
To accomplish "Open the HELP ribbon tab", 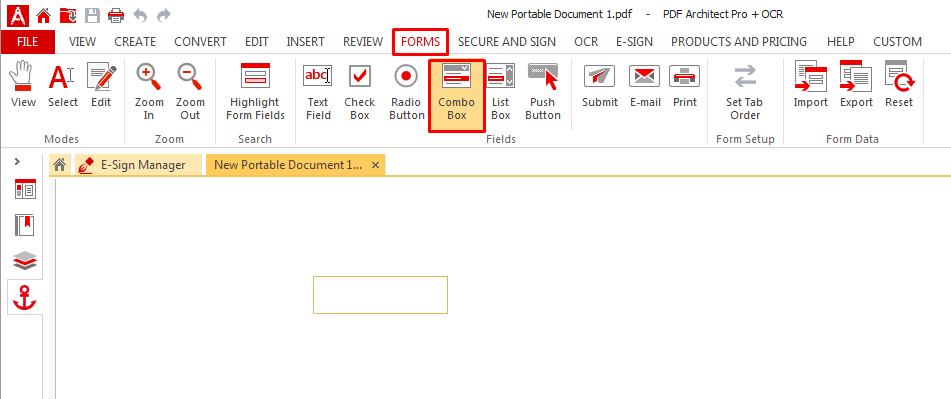I will (x=841, y=42).
